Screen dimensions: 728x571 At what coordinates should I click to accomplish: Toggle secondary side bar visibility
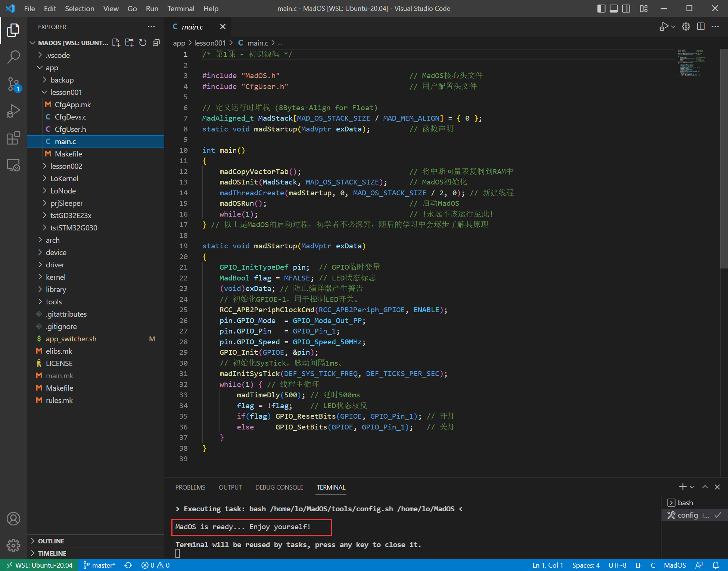[x=626, y=8]
